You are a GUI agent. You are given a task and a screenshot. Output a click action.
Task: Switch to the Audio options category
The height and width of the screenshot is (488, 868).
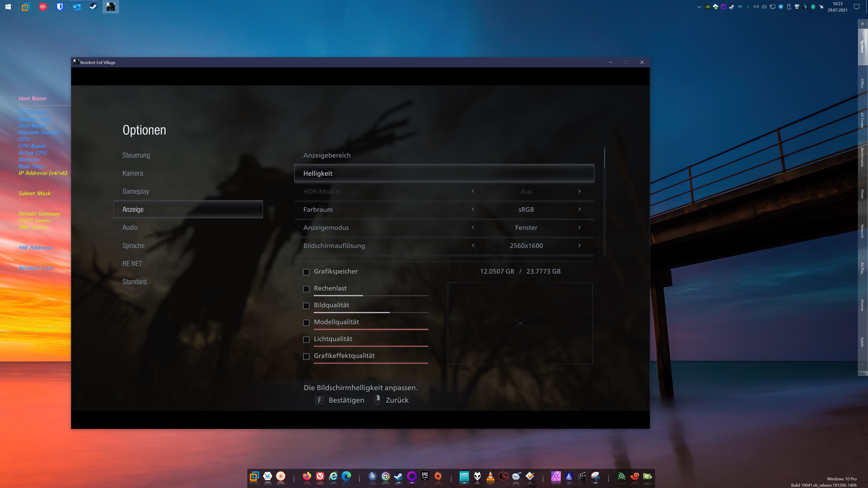[x=130, y=228]
